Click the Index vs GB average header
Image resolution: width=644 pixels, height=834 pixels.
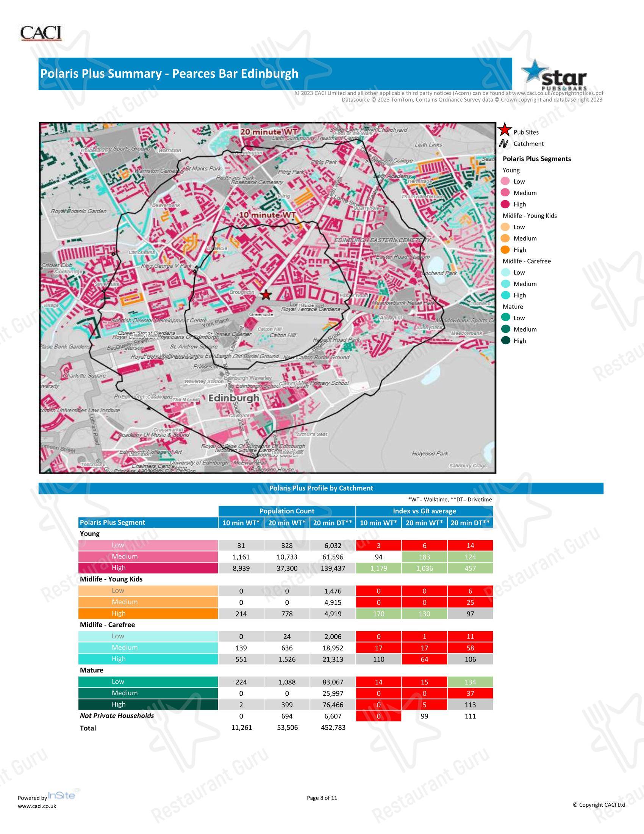coord(425,511)
